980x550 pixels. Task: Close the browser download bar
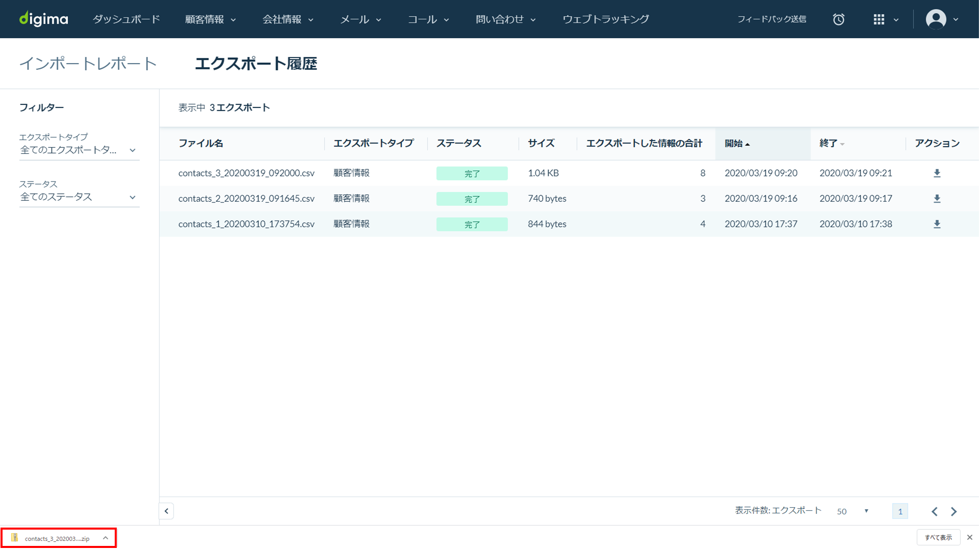coord(970,538)
